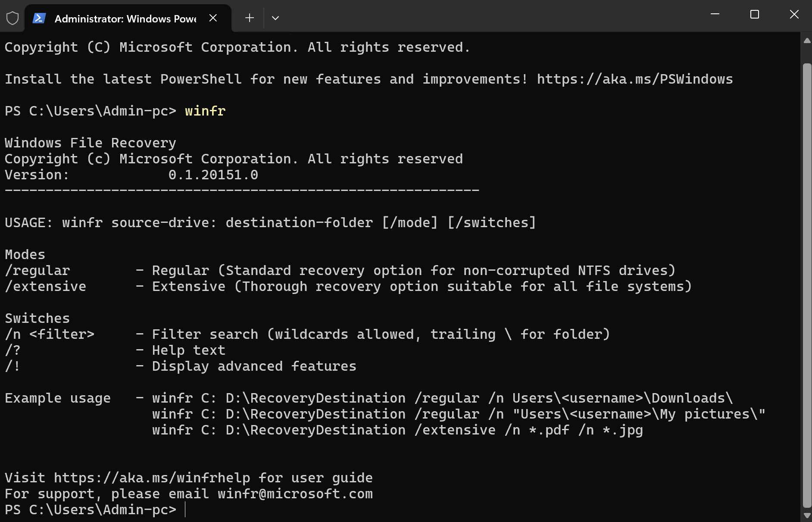This screenshot has height=522, width=812.
Task: Click the 'Windows File Recovery' heading line
Action: (91, 143)
